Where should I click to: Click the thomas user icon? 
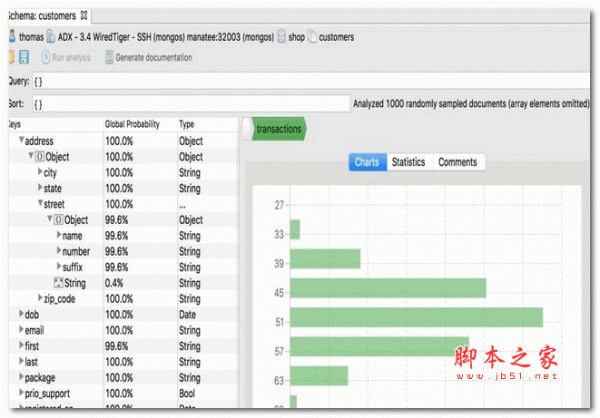pos(12,36)
